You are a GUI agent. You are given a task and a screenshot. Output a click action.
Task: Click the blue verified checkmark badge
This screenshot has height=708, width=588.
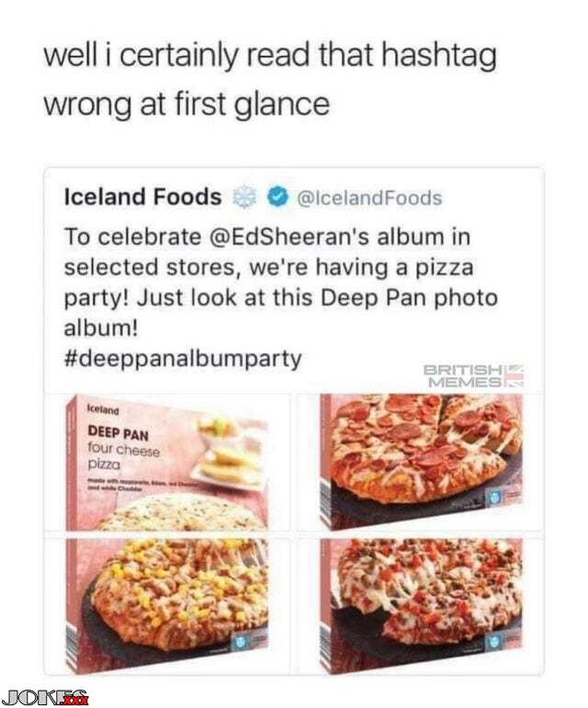pyautogui.click(x=277, y=197)
